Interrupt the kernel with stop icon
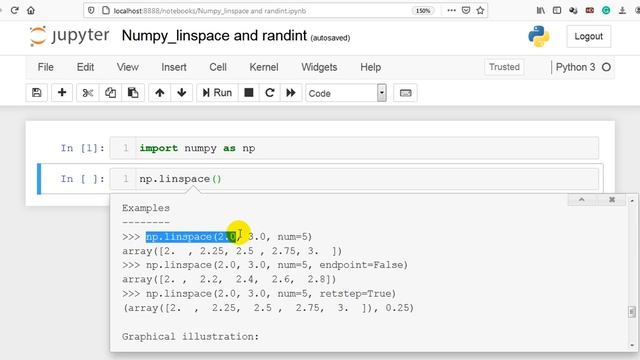 pos(249,93)
